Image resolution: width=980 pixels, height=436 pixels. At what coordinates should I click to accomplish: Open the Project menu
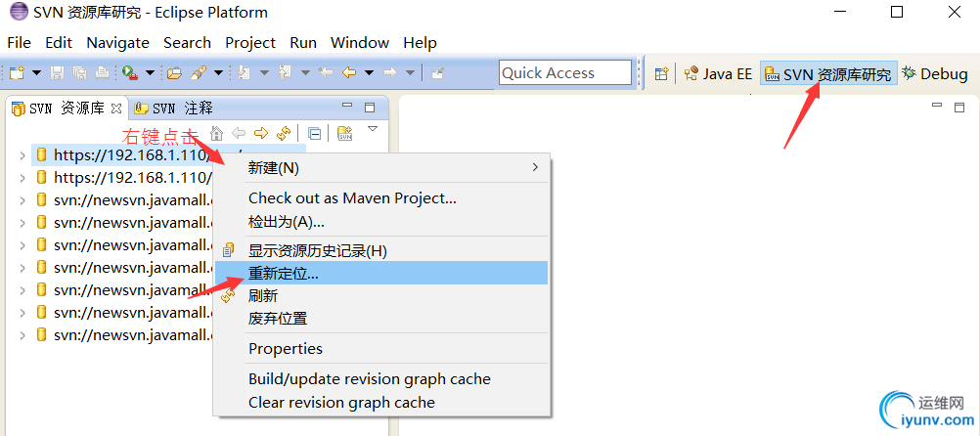click(250, 42)
